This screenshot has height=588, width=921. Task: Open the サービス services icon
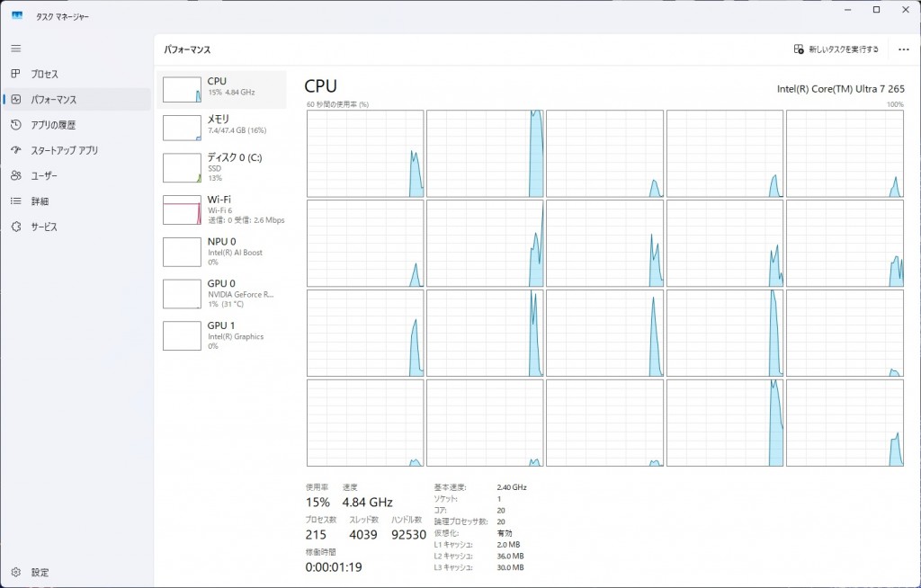15,227
